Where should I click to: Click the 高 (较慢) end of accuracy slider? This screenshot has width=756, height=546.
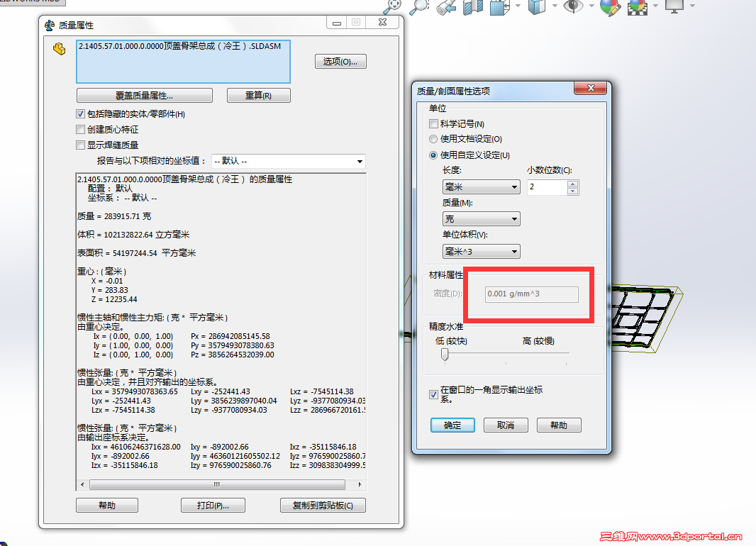(x=566, y=355)
